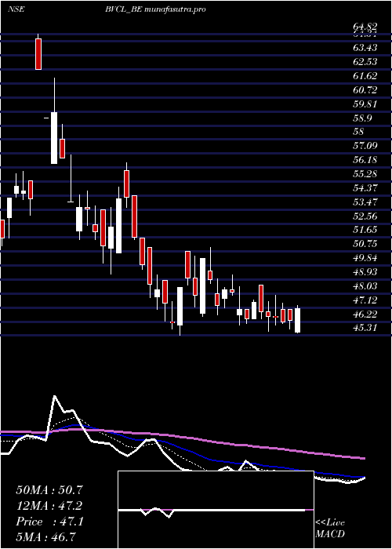Click the 59.81 price axis label
Image resolution: width=392 pixels, height=549 pixels.
coord(365,104)
